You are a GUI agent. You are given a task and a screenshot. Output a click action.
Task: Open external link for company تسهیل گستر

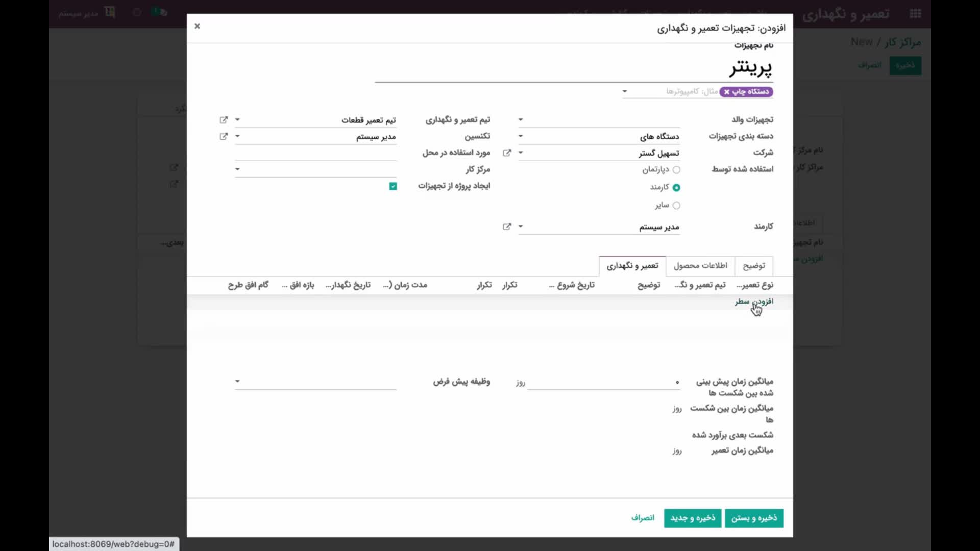pos(507,153)
